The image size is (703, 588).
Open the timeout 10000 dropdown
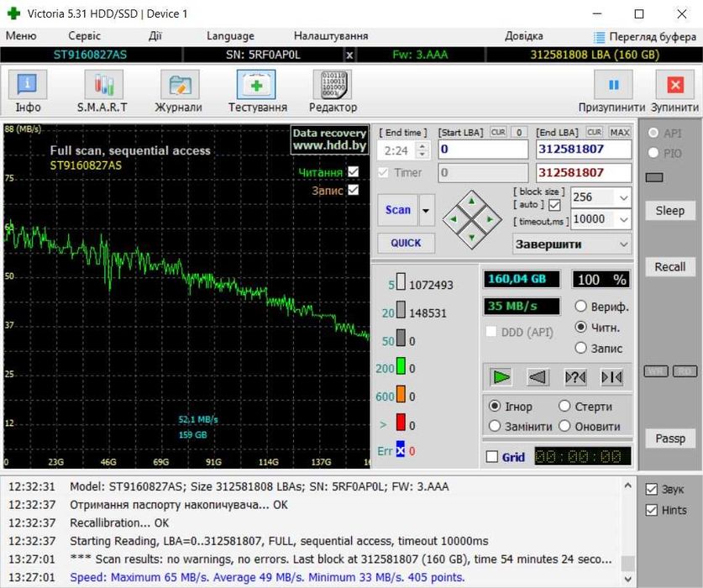(x=622, y=219)
